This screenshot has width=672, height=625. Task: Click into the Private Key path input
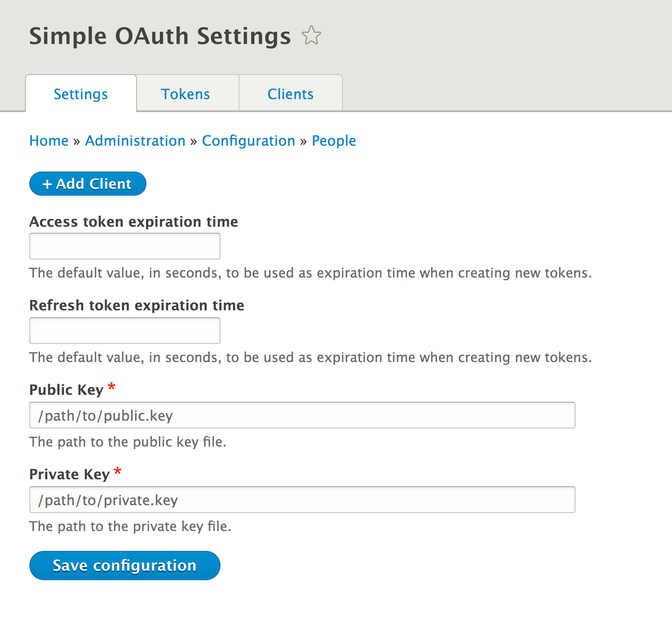(302, 500)
